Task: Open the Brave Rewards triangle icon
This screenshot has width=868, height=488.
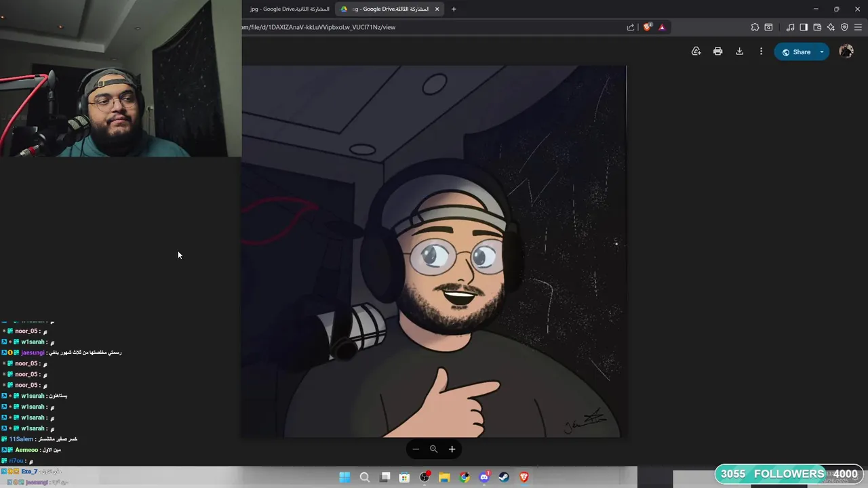Action: coord(662,27)
